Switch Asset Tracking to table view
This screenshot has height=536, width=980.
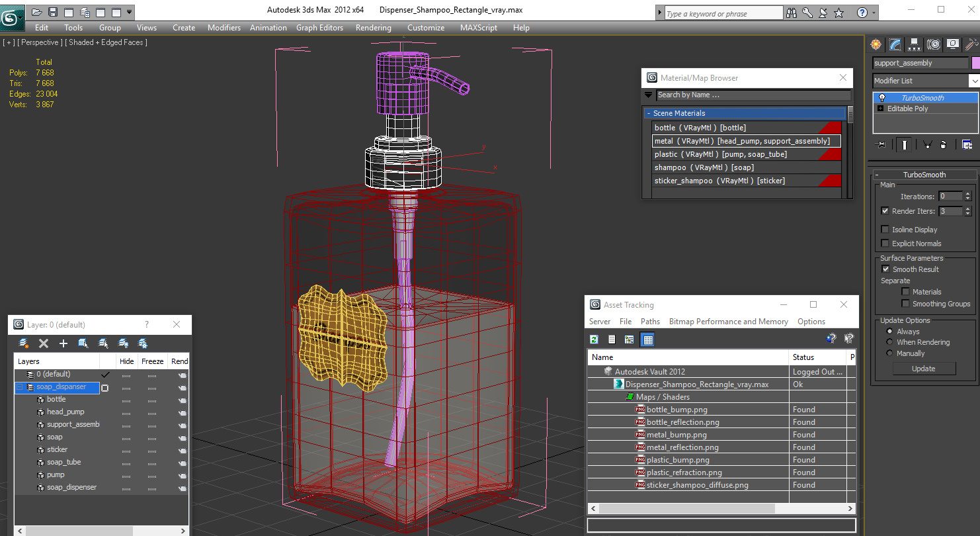coord(647,339)
